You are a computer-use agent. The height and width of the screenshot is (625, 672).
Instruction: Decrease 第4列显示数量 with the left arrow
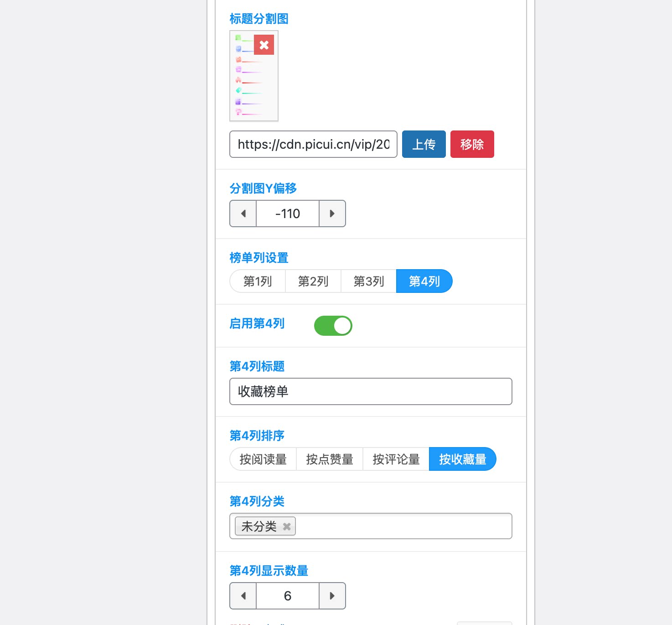pos(243,596)
